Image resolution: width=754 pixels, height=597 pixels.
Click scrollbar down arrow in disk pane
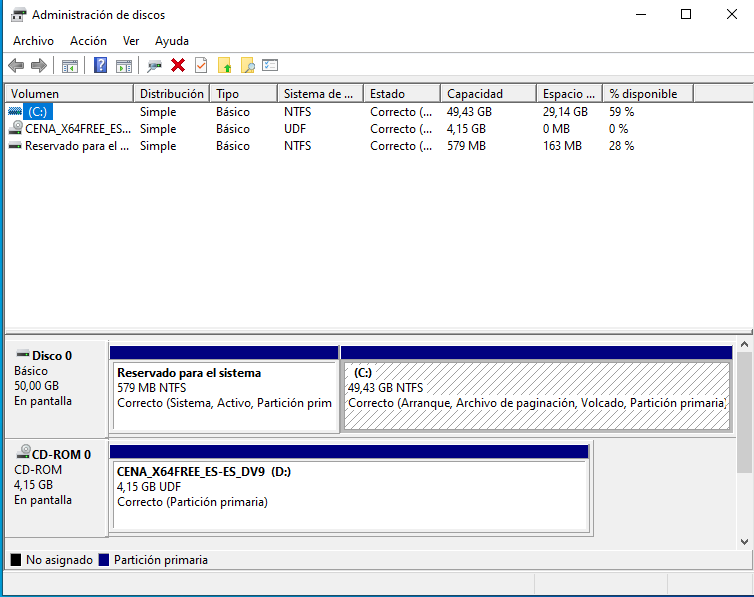(745, 541)
